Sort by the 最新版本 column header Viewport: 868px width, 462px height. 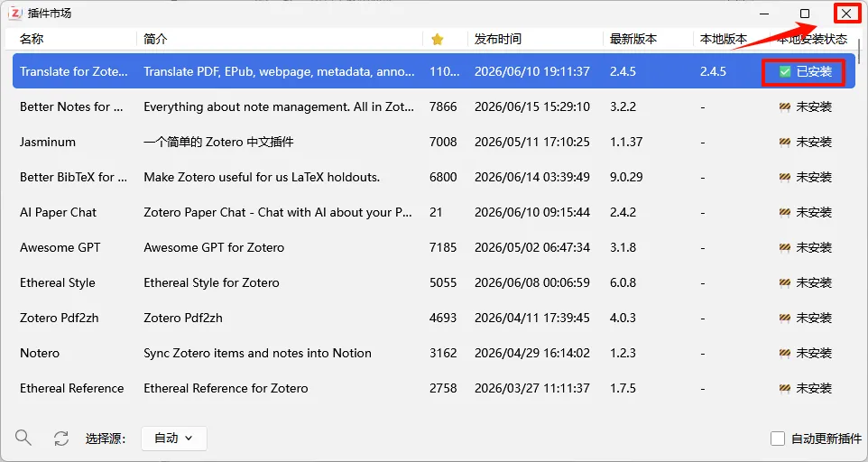(633, 39)
